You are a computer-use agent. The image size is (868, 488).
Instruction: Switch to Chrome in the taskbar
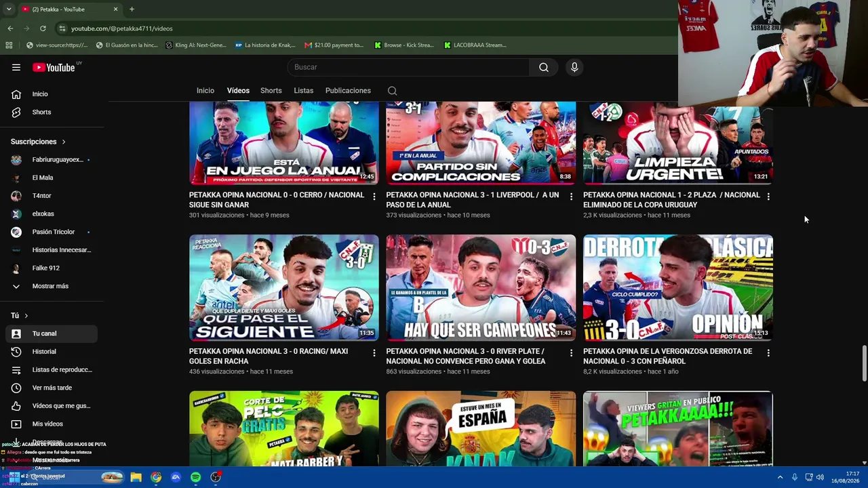pos(156,477)
